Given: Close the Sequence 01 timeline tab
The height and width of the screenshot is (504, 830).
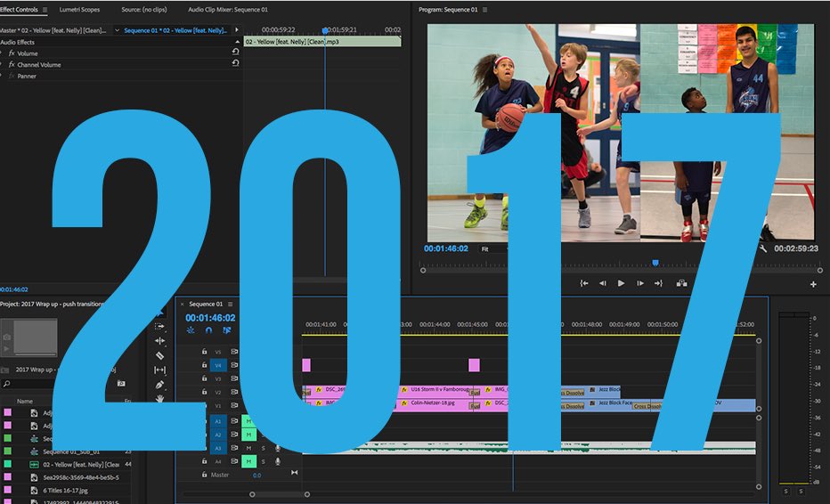Looking at the screenshot, I should (x=182, y=304).
